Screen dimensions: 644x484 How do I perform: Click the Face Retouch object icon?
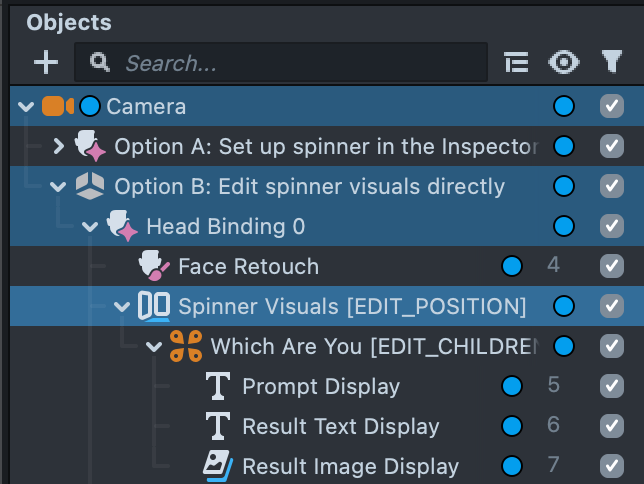point(154,266)
